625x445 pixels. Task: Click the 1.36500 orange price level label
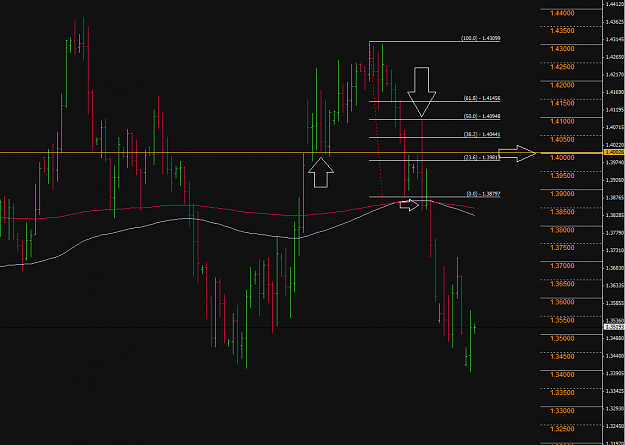[x=562, y=284]
